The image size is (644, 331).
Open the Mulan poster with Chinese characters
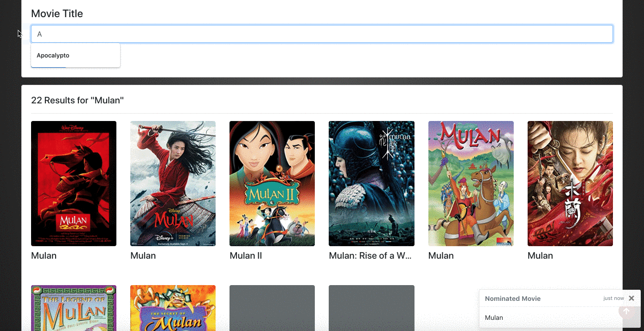(570, 184)
